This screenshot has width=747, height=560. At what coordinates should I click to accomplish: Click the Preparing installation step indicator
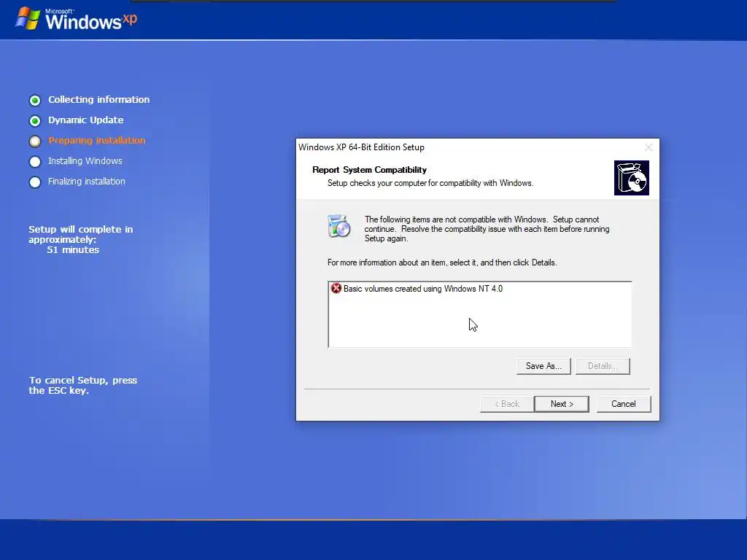[35, 141]
